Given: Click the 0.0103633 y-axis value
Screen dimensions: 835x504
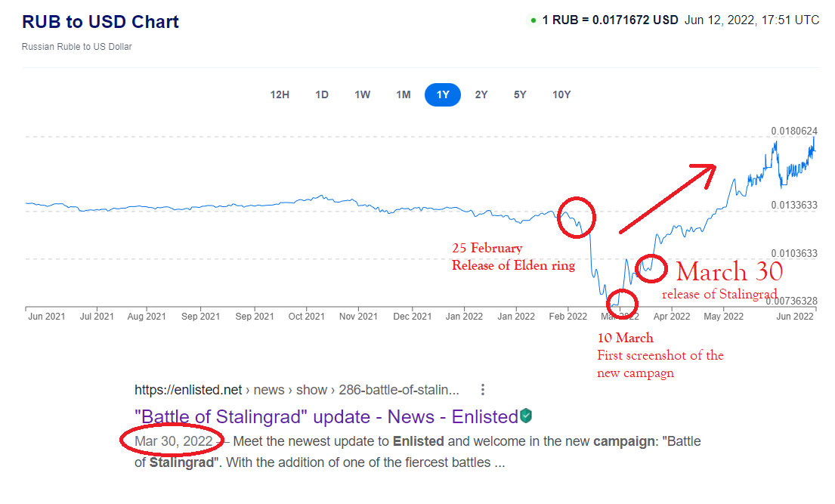Looking at the screenshot, I should [x=794, y=253].
